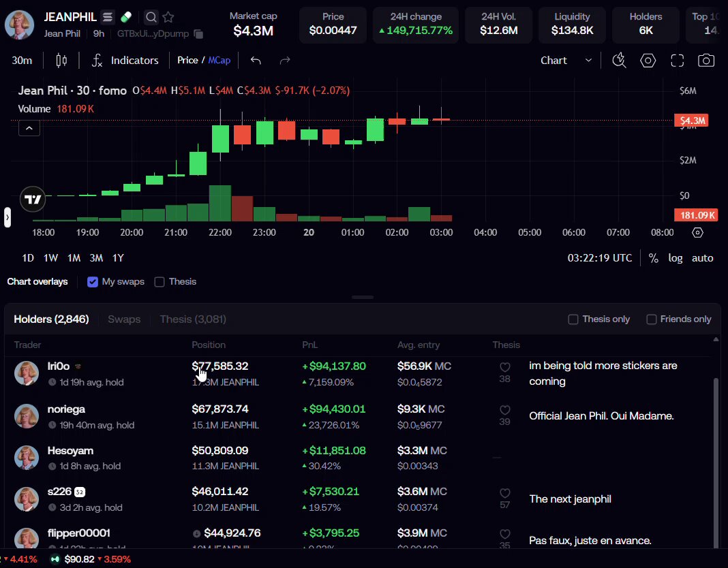Image resolution: width=728 pixels, height=568 pixels.
Task: Switch chart to MCap mode
Action: (219, 61)
